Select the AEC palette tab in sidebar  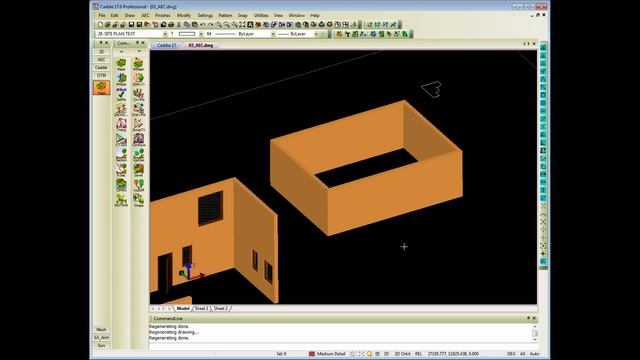(x=101, y=60)
